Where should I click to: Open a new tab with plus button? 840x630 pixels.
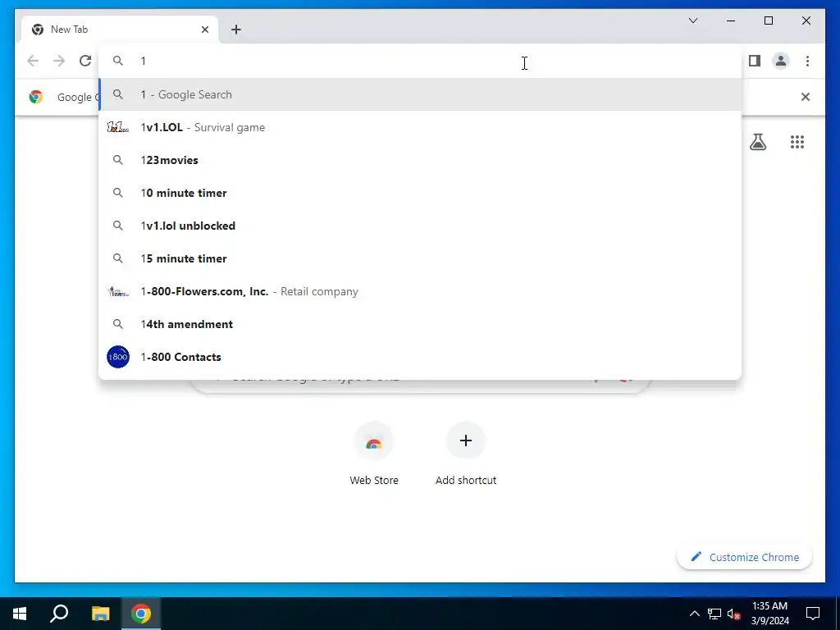click(235, 30)
